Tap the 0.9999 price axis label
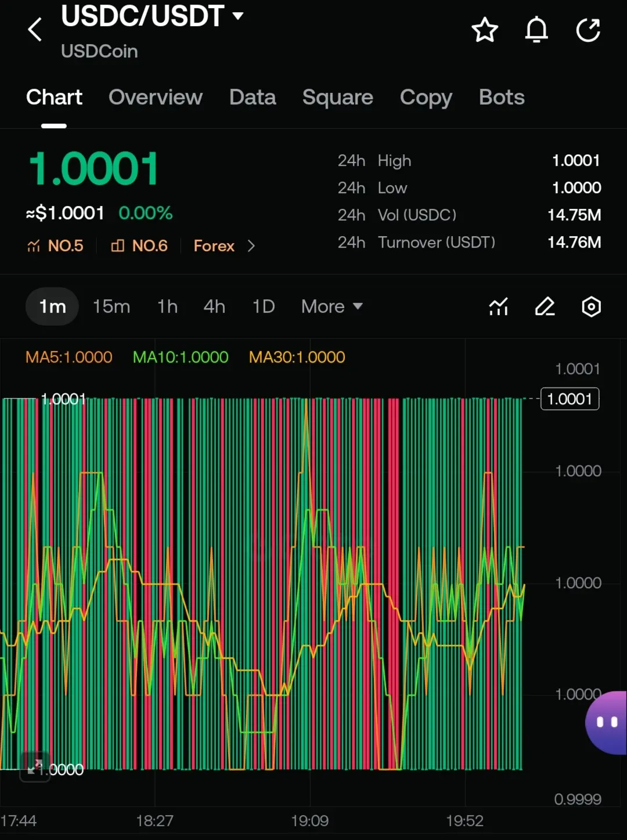Viewport: 627px width, 840px height. (578, 799)
